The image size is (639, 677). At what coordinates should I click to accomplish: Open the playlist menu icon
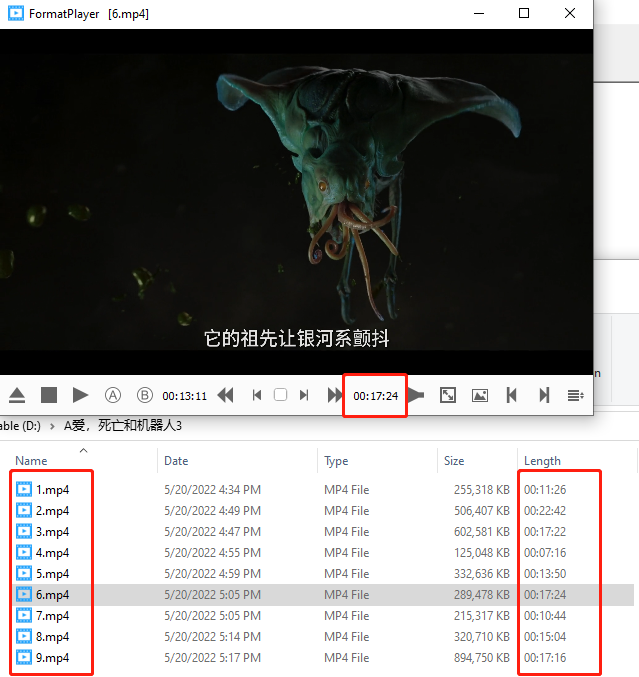coord(576,395)
